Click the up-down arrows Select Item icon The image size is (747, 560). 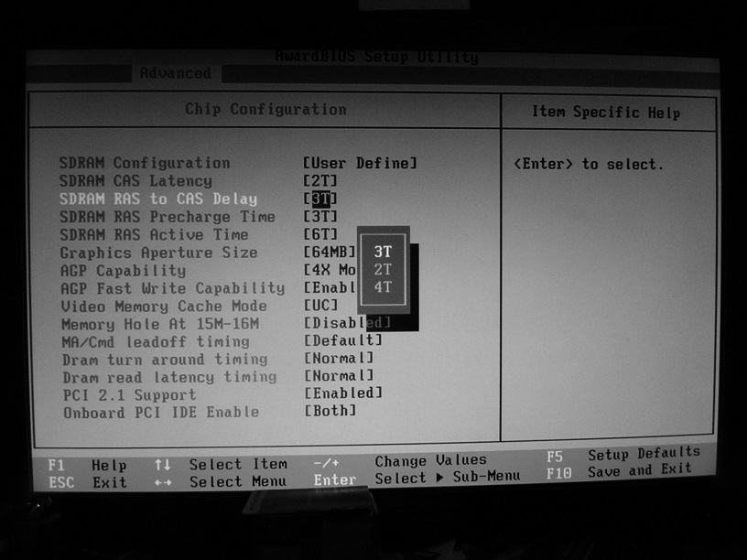[x=162, y=465]
